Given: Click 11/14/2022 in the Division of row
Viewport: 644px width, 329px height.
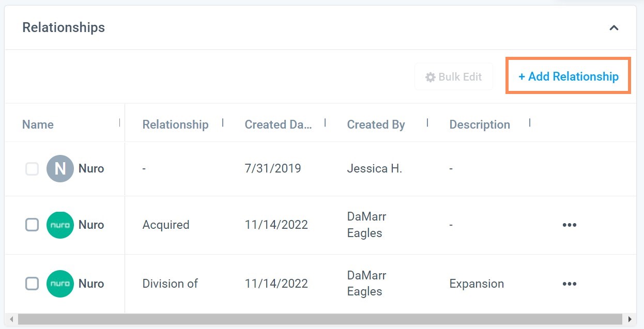Looking at the screenshot, I should coord(276,284).
